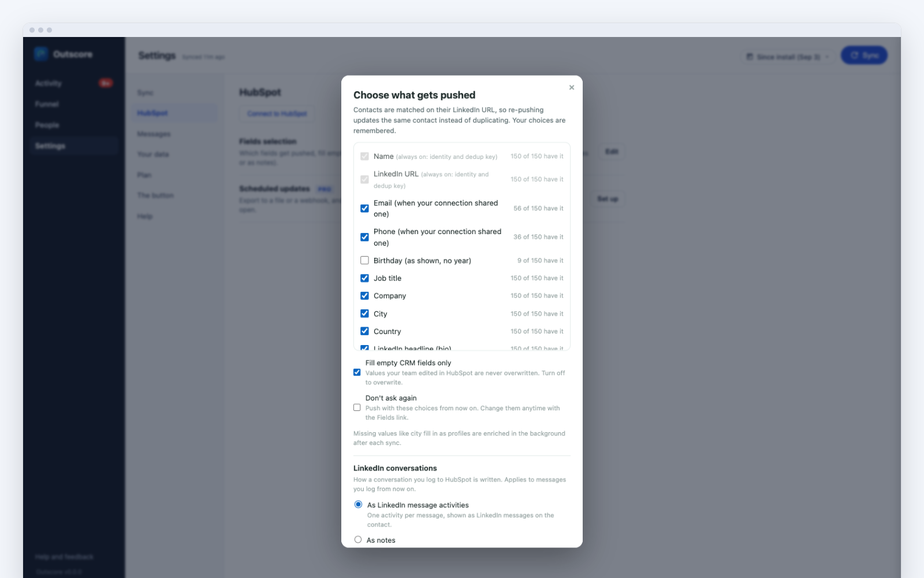Close the Choose what gets pushed dialog
Screen dimensions: 924x578
tap(572, 87)
